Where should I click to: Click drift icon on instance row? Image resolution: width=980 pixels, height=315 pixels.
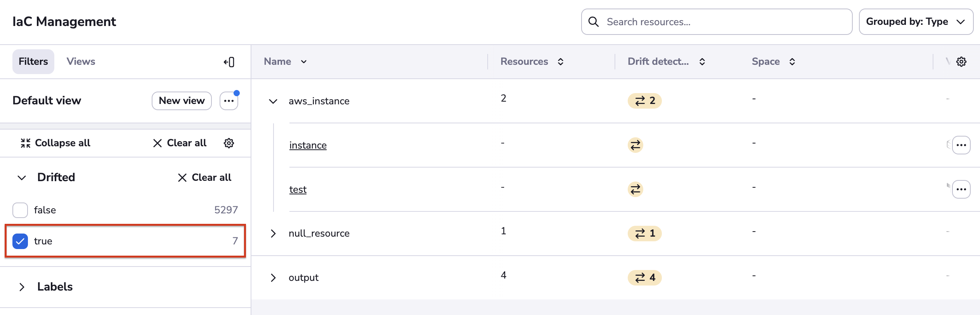coord(635,145)
